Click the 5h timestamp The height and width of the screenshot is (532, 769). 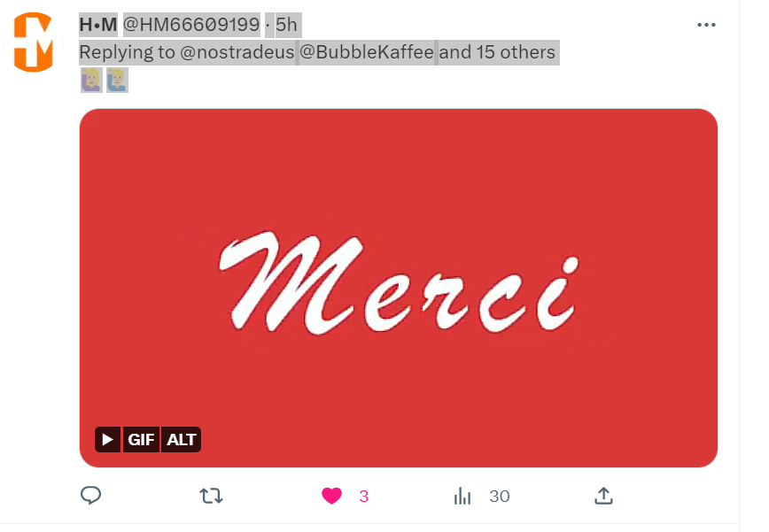pos(287,25)
